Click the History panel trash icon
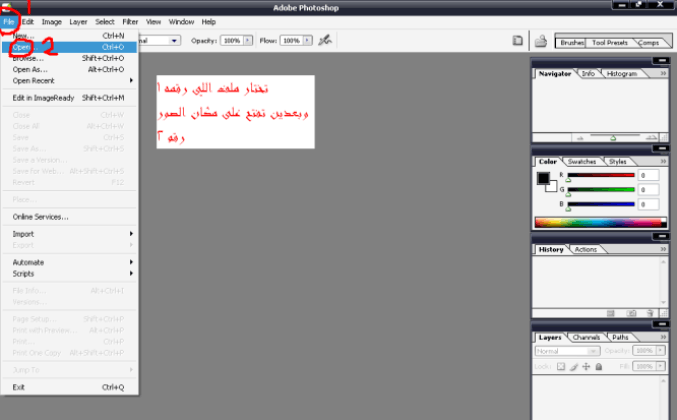This screenshot has height=420, width=677. pos(650,313)
